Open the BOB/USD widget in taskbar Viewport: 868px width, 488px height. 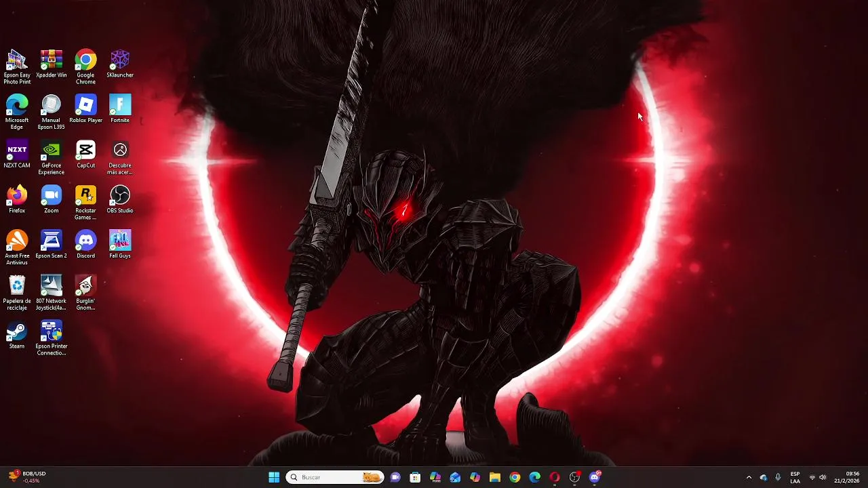point(27,477)
